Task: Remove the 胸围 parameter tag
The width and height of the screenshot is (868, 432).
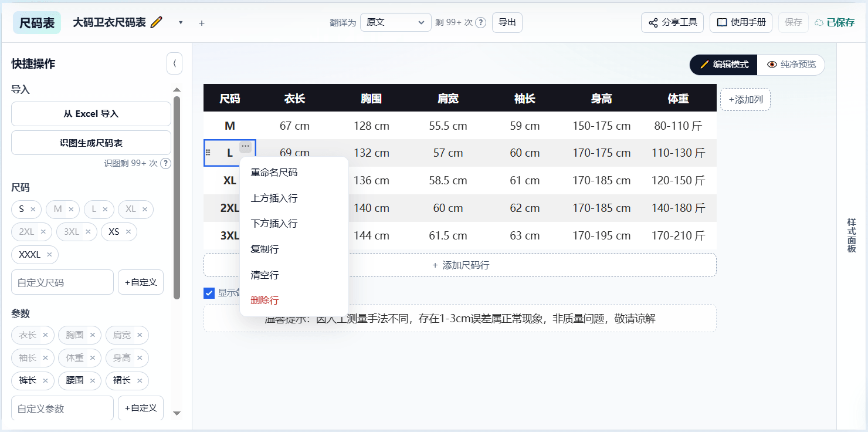Action: tap(92, 335)
